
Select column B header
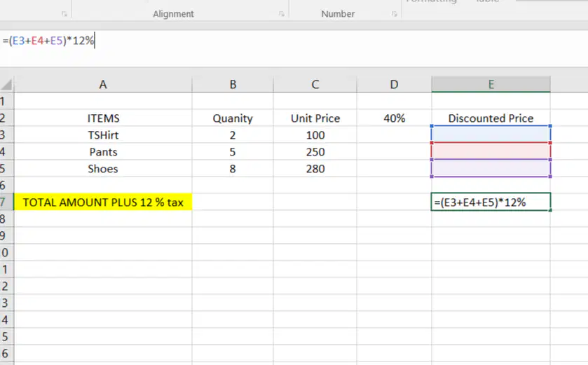click(233, 84)
